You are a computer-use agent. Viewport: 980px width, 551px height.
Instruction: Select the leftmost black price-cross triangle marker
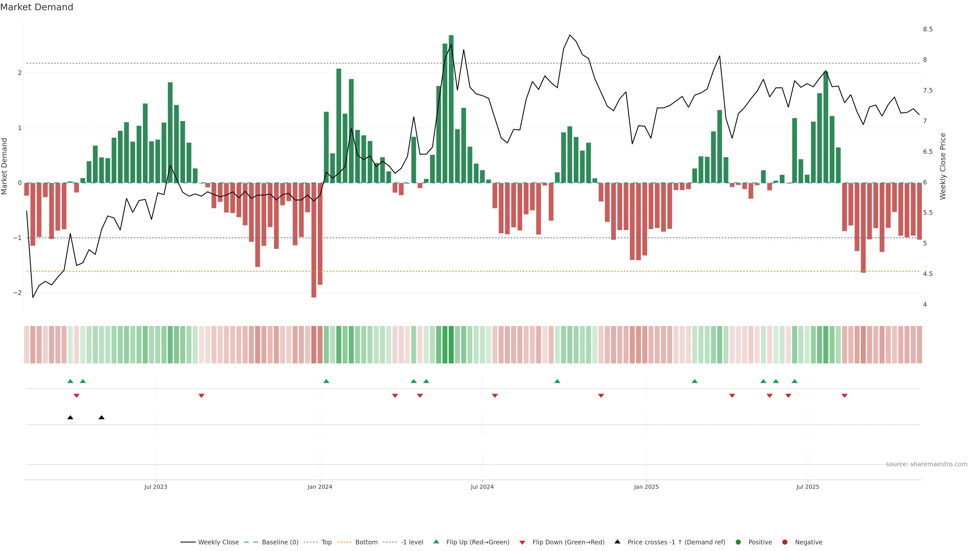(70, 418)
